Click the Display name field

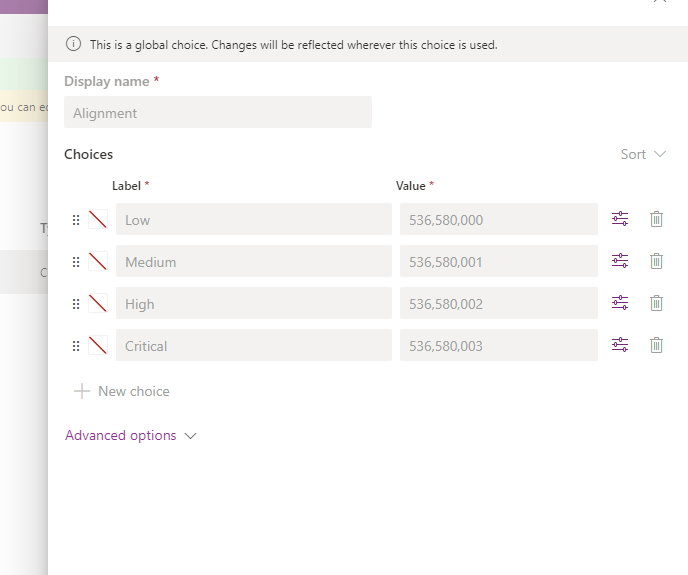[217, 113]
